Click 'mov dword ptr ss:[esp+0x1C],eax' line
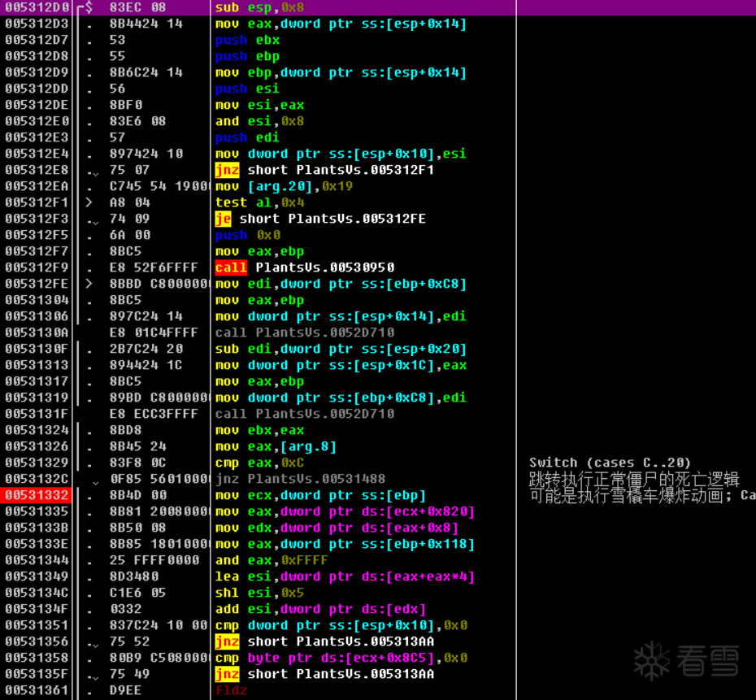The width and height of the screenshot is (756, 700). [x=341, y=365]
